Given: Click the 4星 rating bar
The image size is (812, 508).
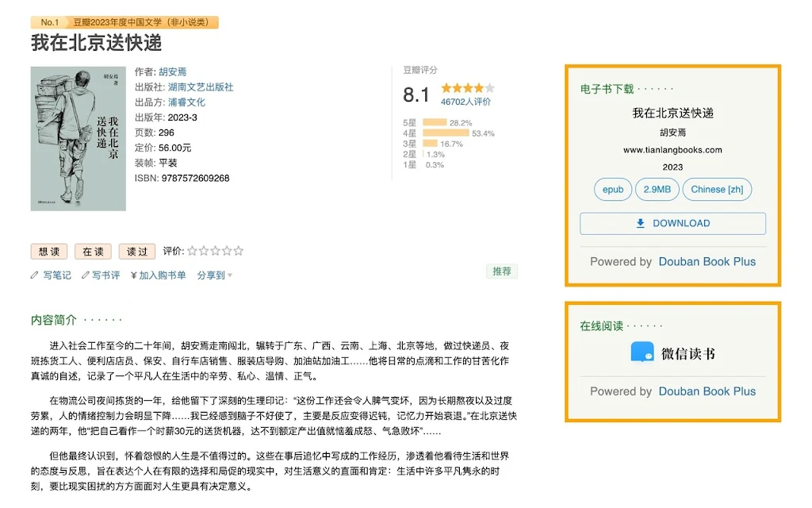Looking at the screenshot, I should pos(446,133).
